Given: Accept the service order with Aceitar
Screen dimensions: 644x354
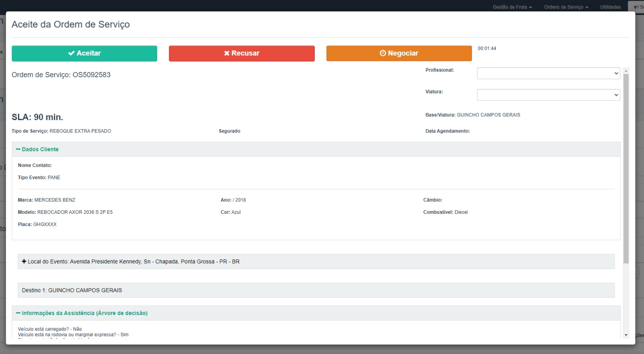Looking at the screenshot, I should click(x=84, y=53).
